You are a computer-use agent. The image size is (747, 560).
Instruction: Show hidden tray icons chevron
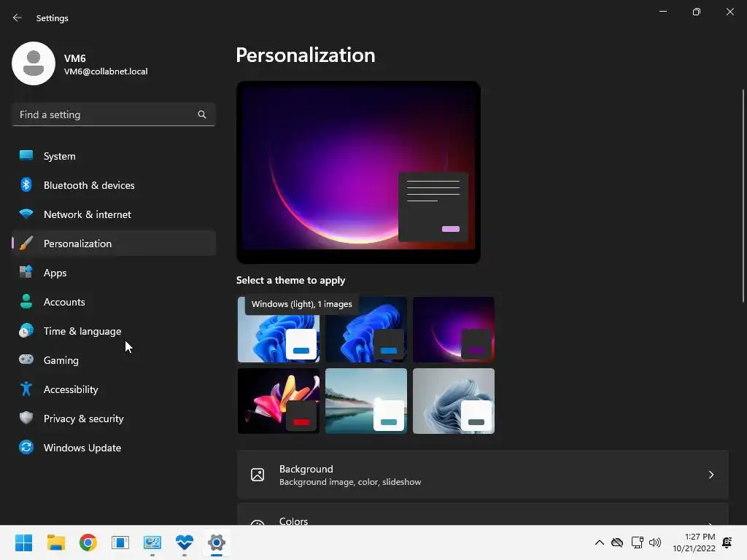(x=600, y=542)
